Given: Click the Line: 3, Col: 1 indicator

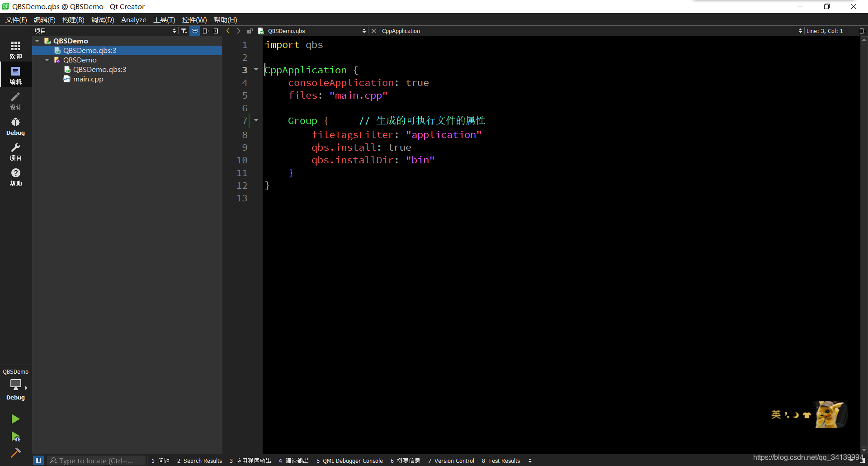Looking at the screenshot, I should 825,31.
